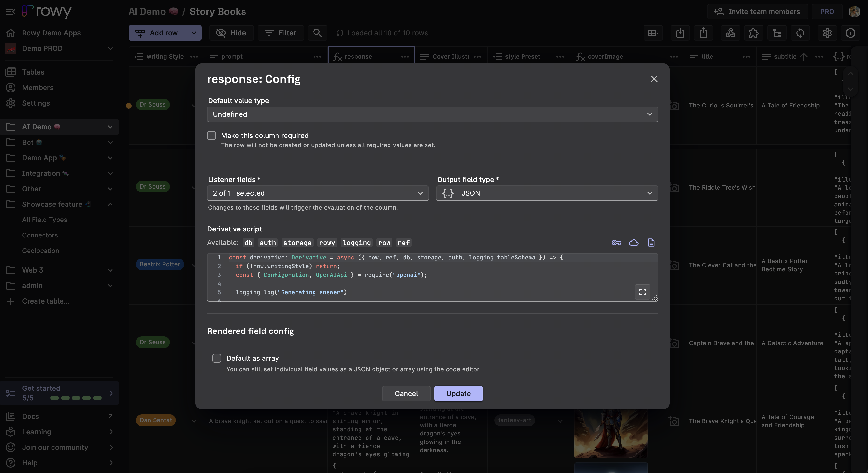Open the script documentation file icon
The height and width of the screenshot is (473, 868).
pyautogui.click(x=651, y=243)
